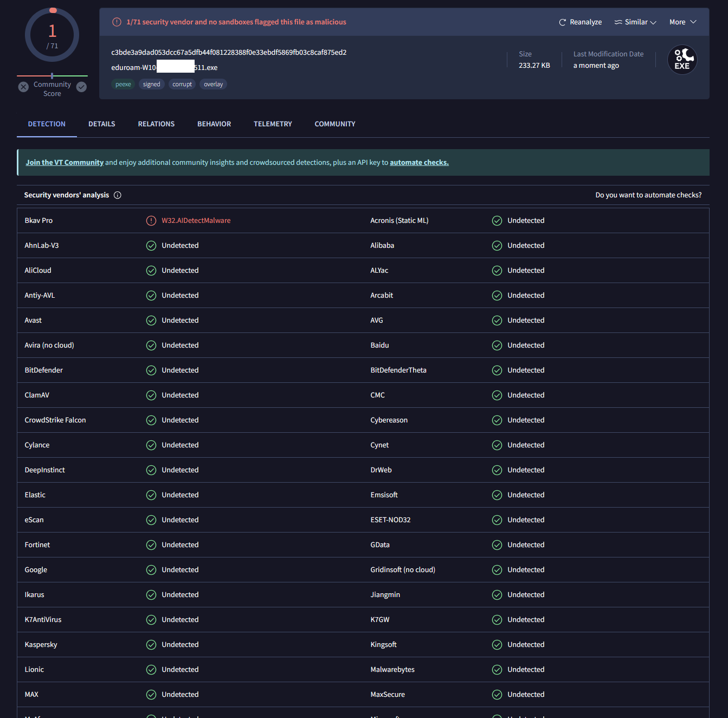Image resolution: width=728 pixels, height=718 pixels.
Task: Click the Bkav Pro vendor name
Action: pyautogui.click(x=38, y=221)
